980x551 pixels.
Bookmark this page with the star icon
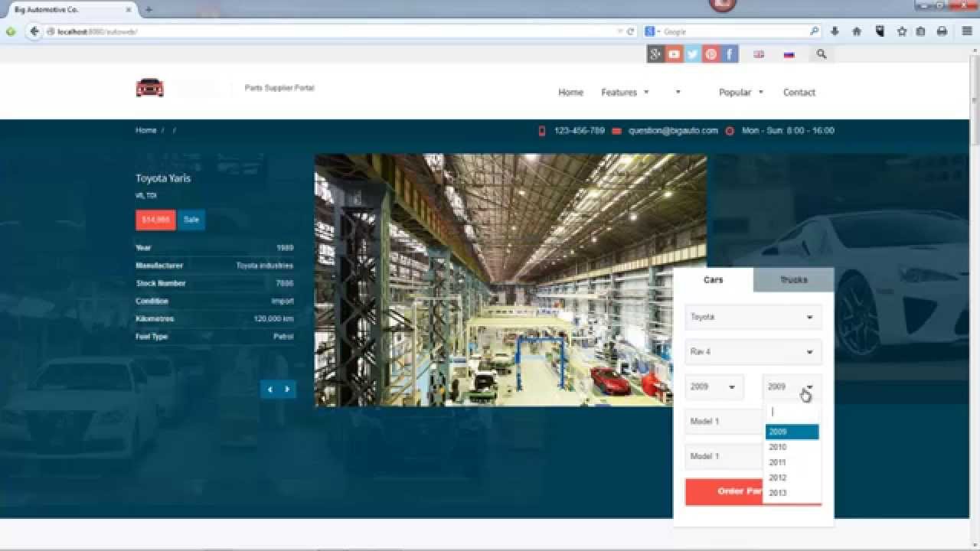(x=902, y=31)
